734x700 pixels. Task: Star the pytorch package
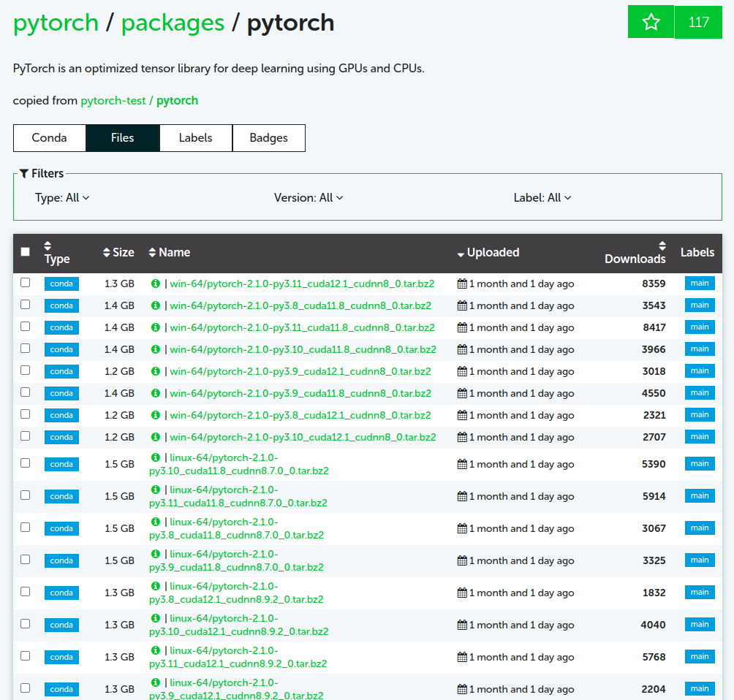click(x=651, y=22)
